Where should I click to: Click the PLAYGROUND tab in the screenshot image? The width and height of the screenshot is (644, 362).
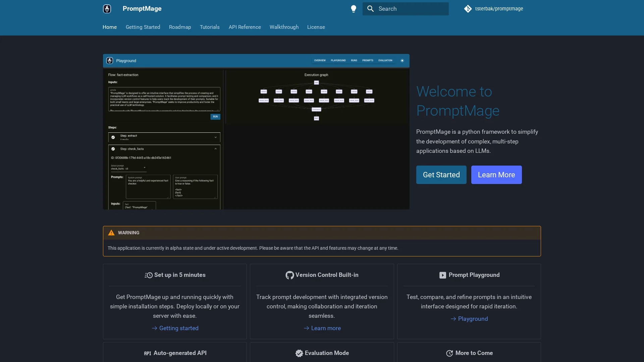point(338,60)
